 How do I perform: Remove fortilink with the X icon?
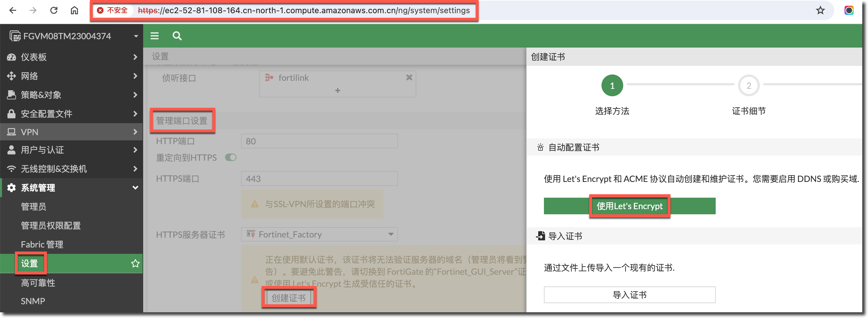(x=409, y=78)
